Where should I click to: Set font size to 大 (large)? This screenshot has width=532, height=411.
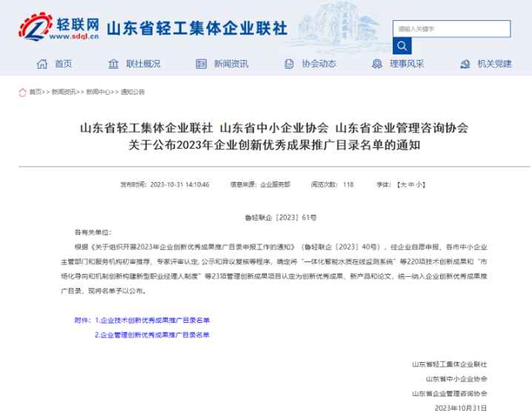point(402,184)
